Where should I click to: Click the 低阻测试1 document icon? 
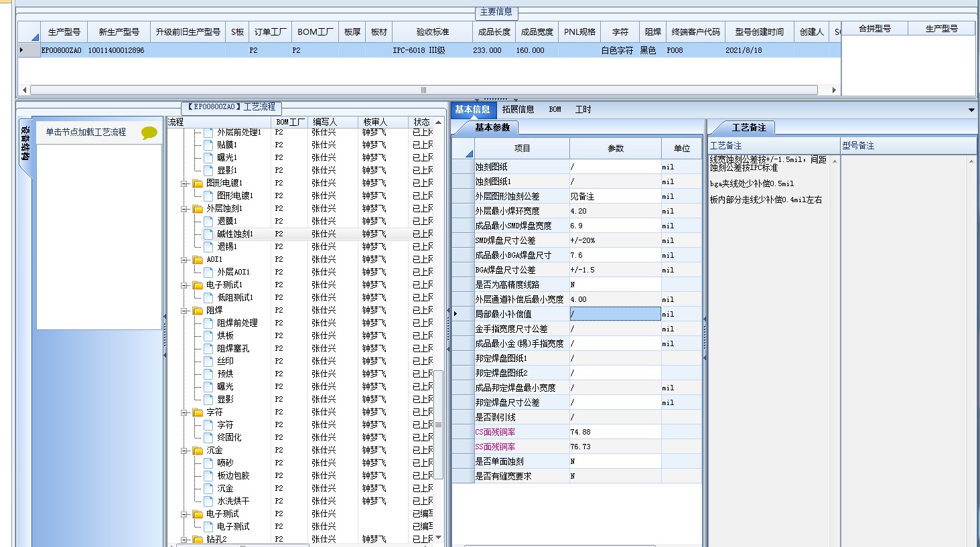(208, 298)
